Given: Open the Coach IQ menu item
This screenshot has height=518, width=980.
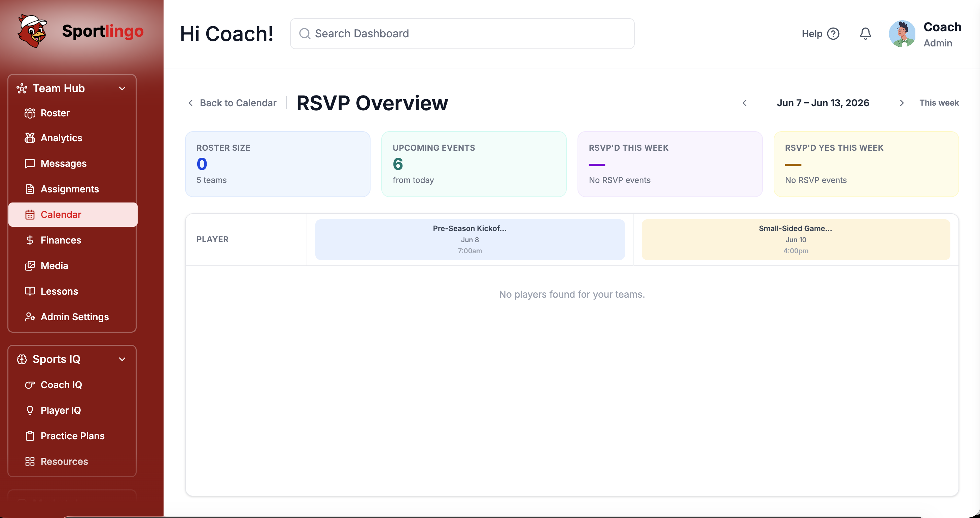Looking at the screenshot, I should point(73,385).
